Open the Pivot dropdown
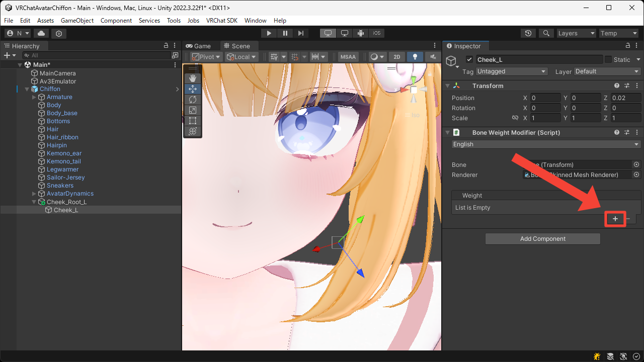The width and height of the screenshot is (644, 362). pyautogui.click(x=205, y=56)
